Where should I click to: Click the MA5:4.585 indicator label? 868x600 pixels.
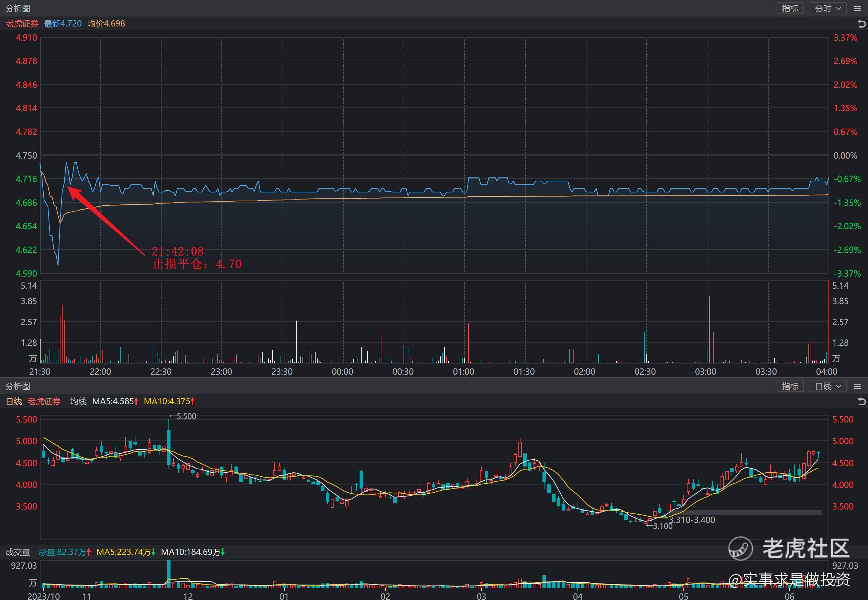click(x=115, y=401)
